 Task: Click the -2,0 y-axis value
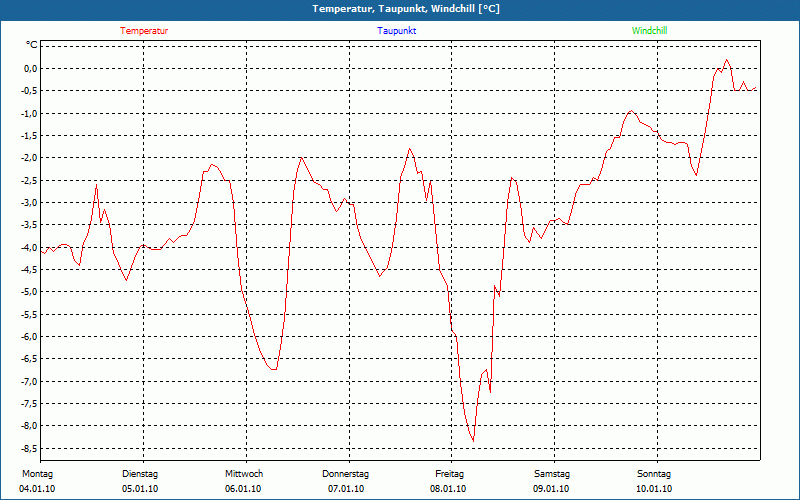pyautogui.click(x=29, y=158)
